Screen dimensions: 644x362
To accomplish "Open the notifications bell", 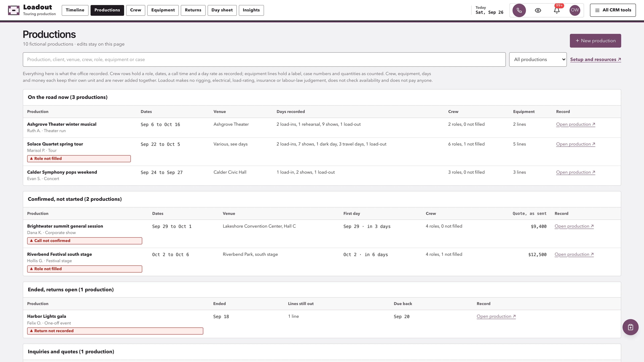I will pos(556,10).
